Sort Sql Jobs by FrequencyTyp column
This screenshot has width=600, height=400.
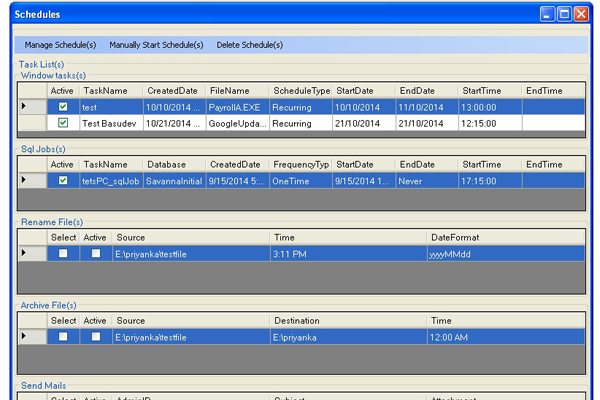301,165
